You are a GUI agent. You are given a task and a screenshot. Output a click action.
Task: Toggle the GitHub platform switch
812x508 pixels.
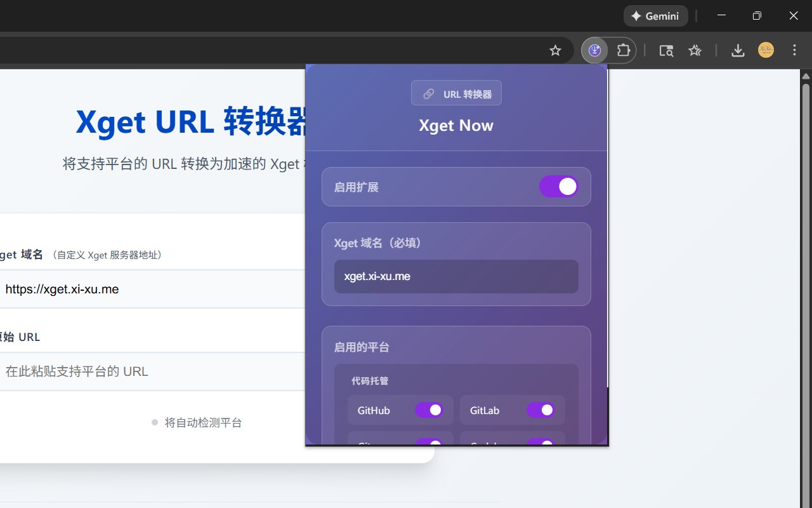point(429,410)
